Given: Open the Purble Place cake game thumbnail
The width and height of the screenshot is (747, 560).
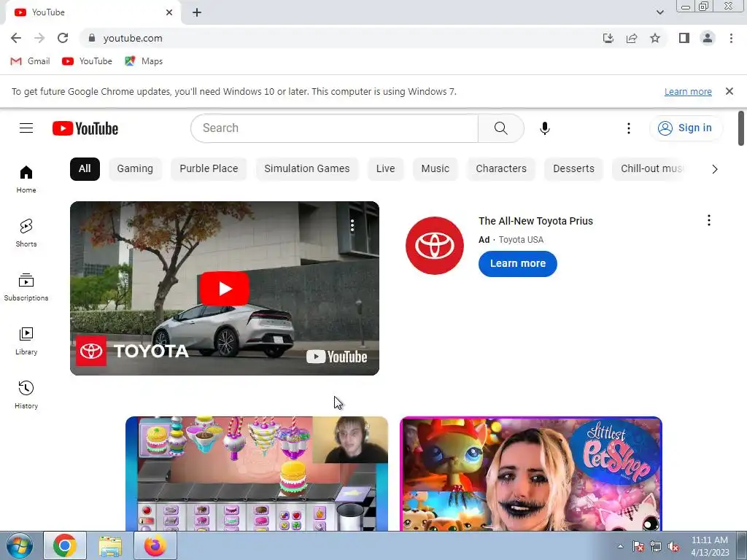Looking at the screenshot, I should tap(257, 474).
